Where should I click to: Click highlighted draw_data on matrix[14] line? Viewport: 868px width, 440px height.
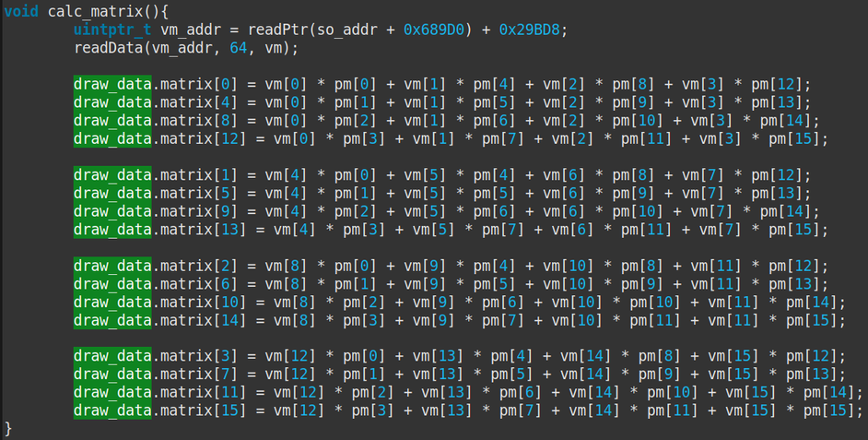112,320
